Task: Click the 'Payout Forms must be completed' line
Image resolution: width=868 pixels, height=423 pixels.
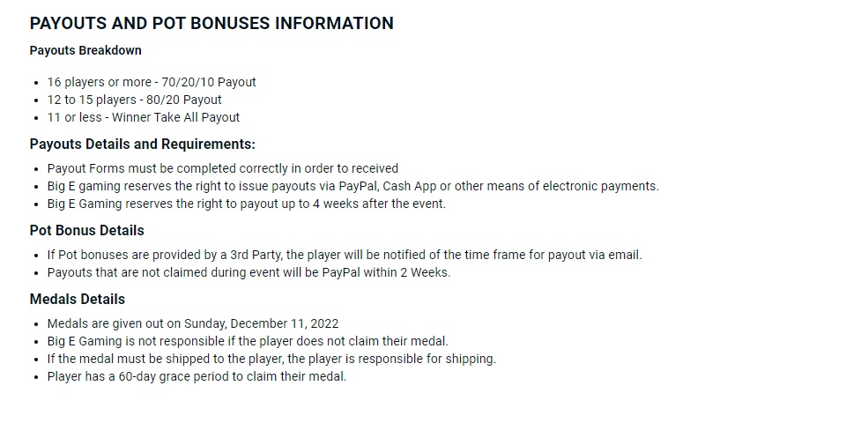Action: [x=222, y=168]
